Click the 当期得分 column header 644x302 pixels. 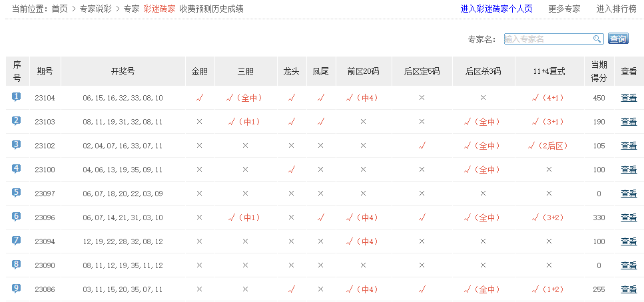pyautogui.click(x=599, y=71)
